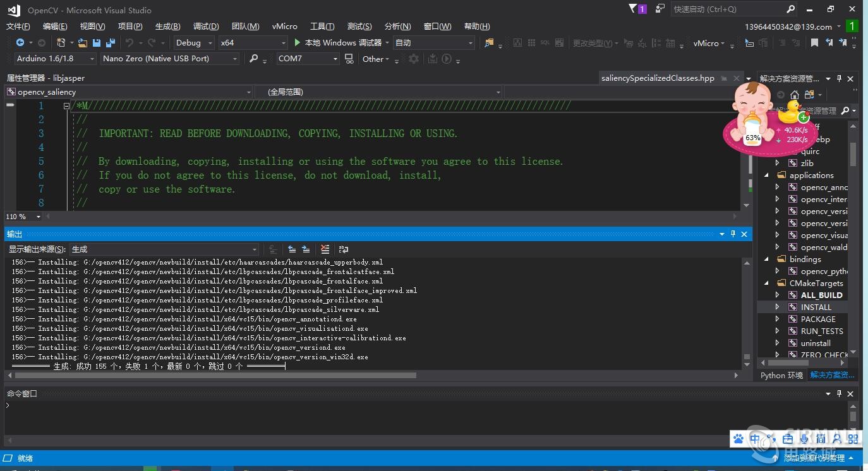Open the serial monitor icon beside COM7
Image resolution: width=868 pixels, height=471 pixels.
click(x=349, y=59)
